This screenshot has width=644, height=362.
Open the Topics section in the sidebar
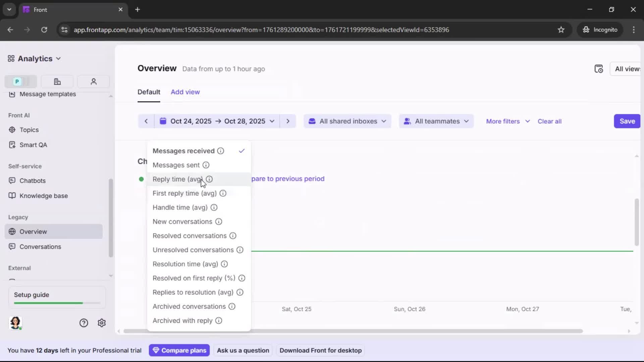point(29,130)
